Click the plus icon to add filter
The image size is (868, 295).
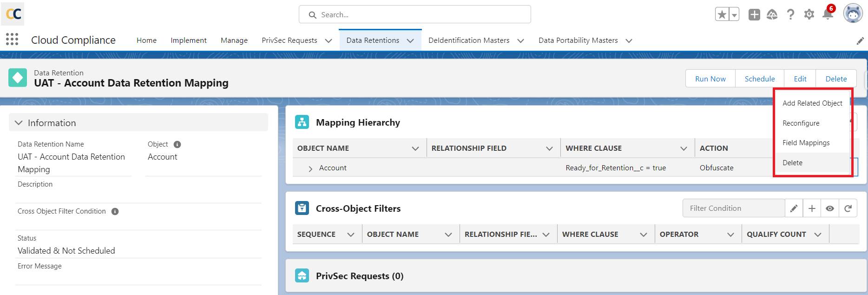(x=812, y=208)
